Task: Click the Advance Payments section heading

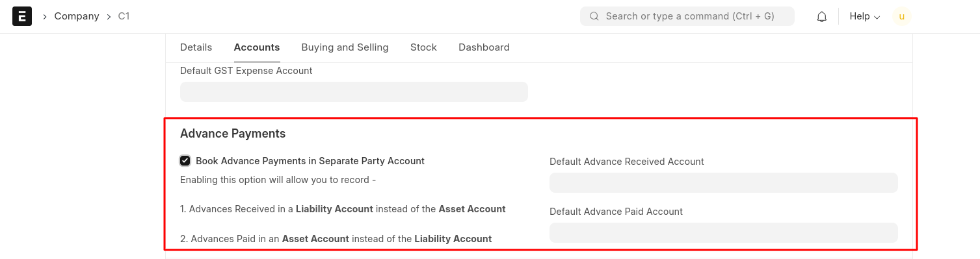Action: tap(233, 134)
